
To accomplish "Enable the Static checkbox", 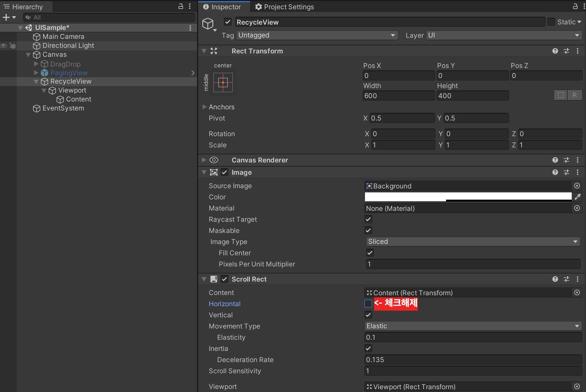I will click(x=551, y=22).
